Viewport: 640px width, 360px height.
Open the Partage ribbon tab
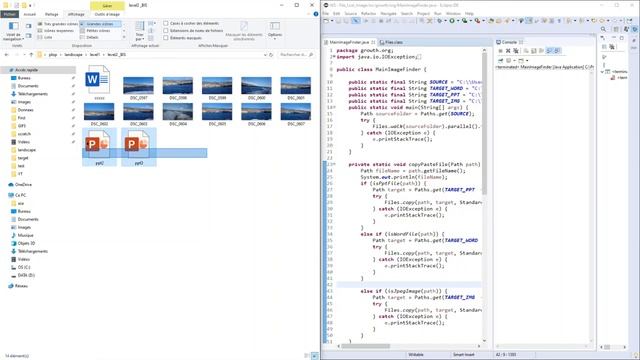(x=51, y=14)
